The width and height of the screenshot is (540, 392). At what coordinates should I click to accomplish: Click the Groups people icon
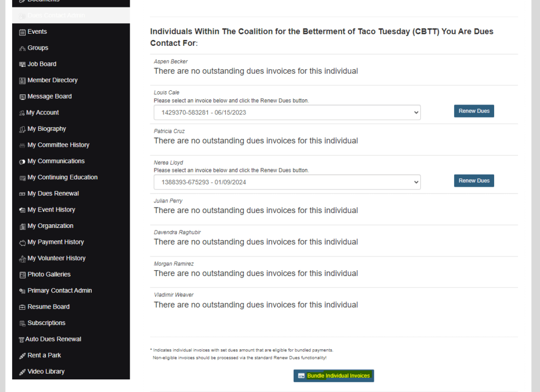click(22, 49)
